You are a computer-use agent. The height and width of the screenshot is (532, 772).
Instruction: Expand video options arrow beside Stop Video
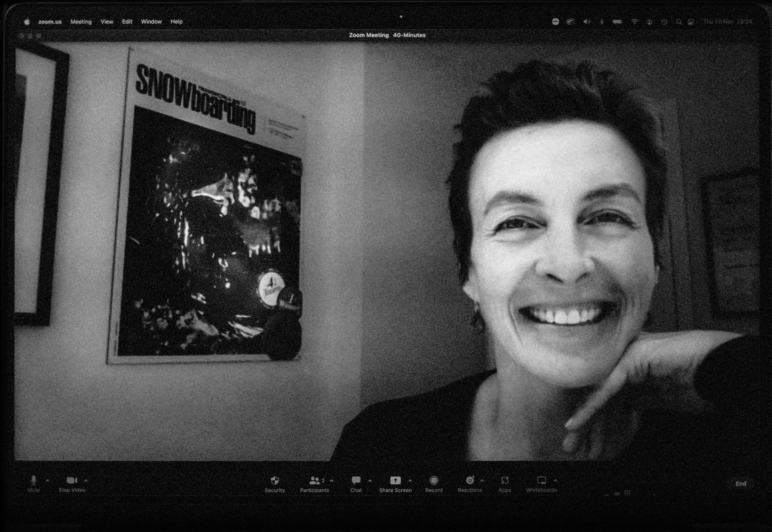point(86,481)
